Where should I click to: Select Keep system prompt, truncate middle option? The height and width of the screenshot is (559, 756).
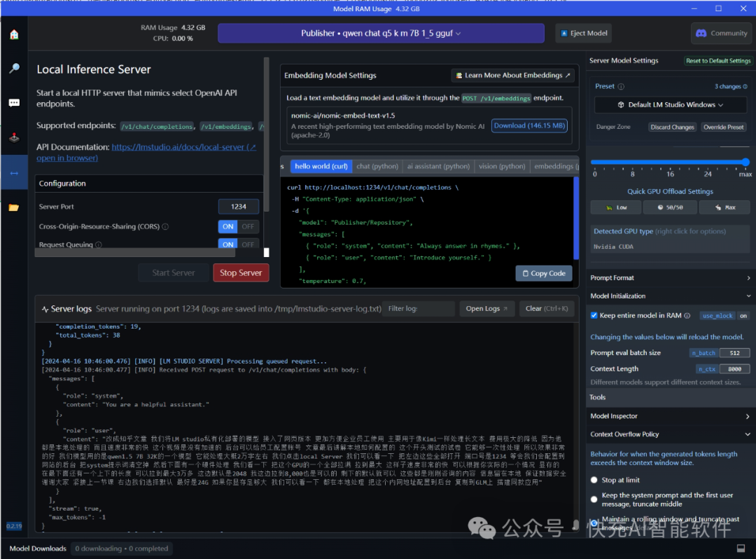[x=594, y=499]
